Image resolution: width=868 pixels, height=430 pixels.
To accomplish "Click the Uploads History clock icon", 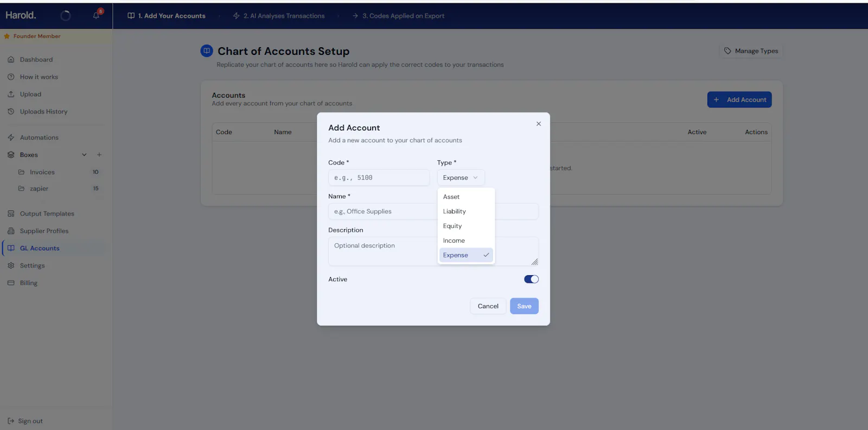I will [x=11, y=112].
